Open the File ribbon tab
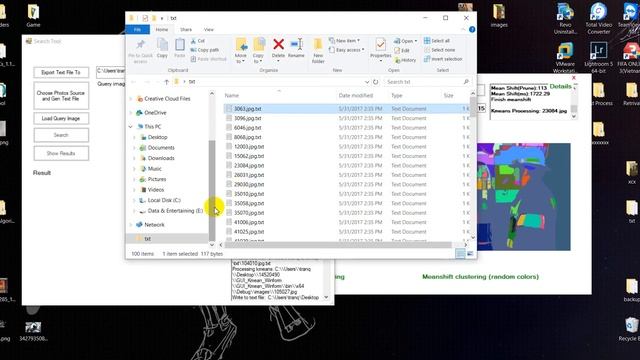The height and width of the screenshot is (360, 640). tap(138, 30)
